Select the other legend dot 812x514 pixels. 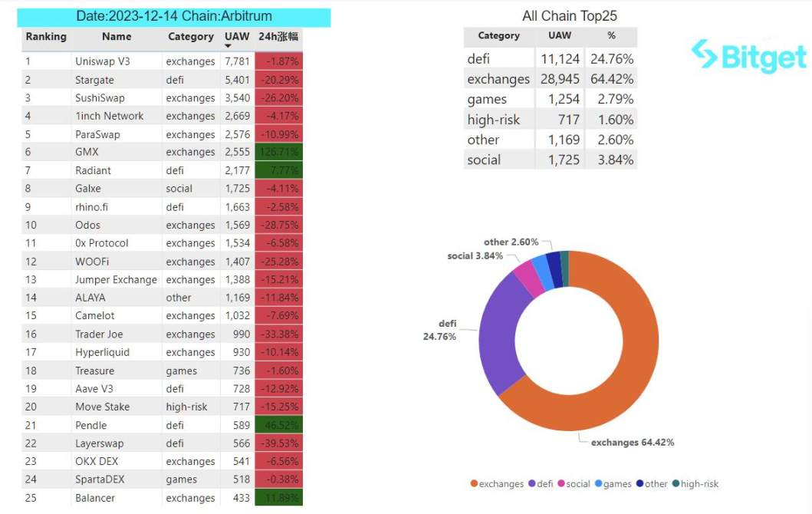(x=639, y=483)
